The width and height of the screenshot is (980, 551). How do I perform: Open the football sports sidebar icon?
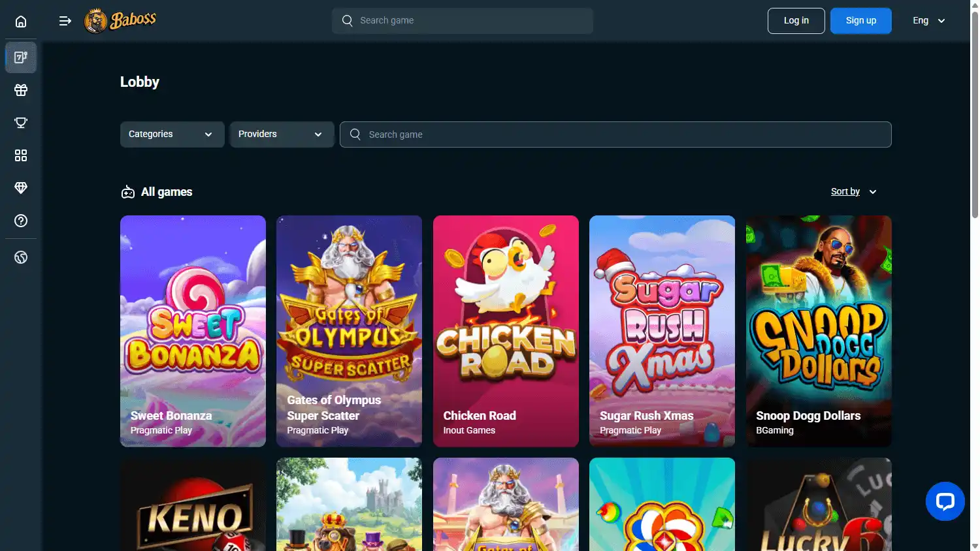(21, 257)
